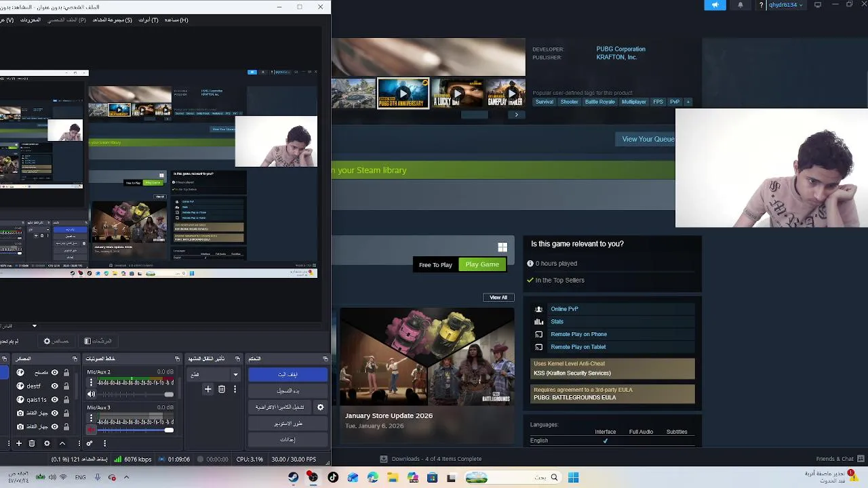Click Steam announcements megaphone icon
The width and height of the screenshot is (868, 488).
[x=715, y=5]
